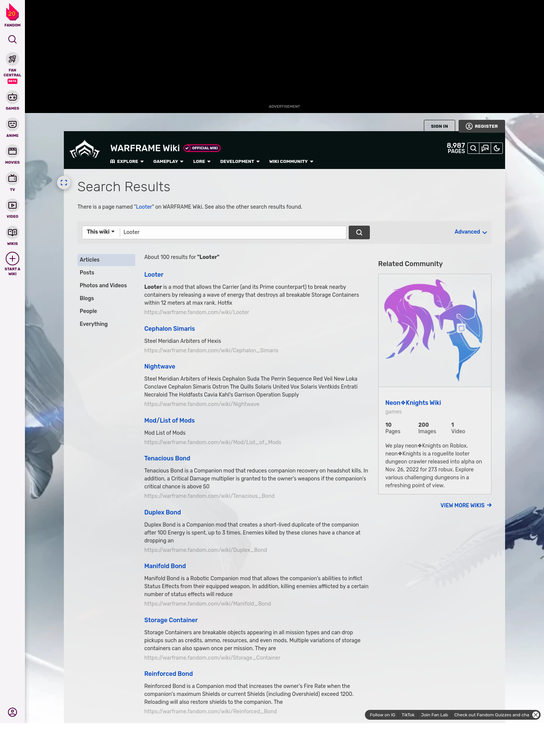Image resolution: width=544 pixels, height=756 pixels.
Task: Open the Video play icon
Action: tap(12, 205)
